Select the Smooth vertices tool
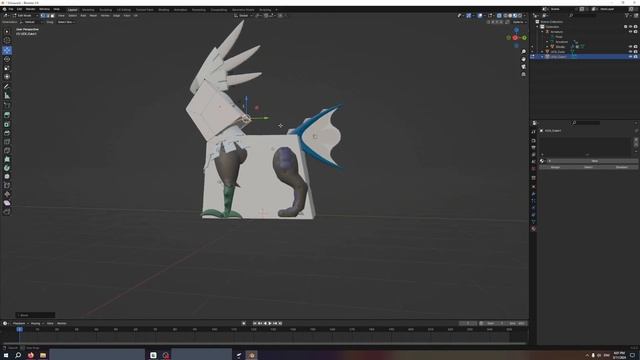640x360 pixels. click(x=7, y=177)
